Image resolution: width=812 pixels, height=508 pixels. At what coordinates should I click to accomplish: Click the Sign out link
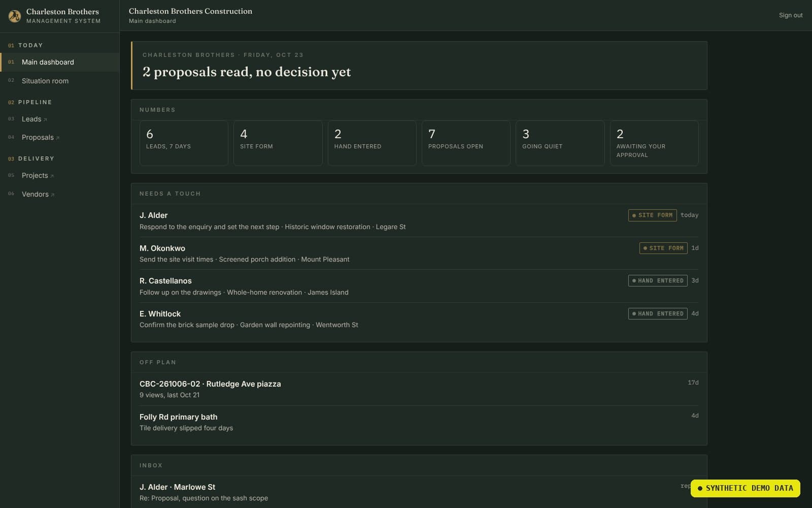click(x=791, y=15)
